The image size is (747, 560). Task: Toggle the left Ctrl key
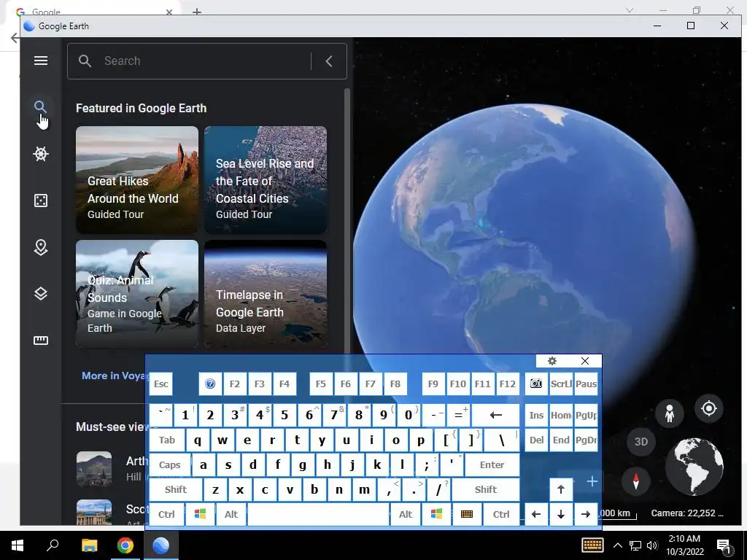[167, 514]
